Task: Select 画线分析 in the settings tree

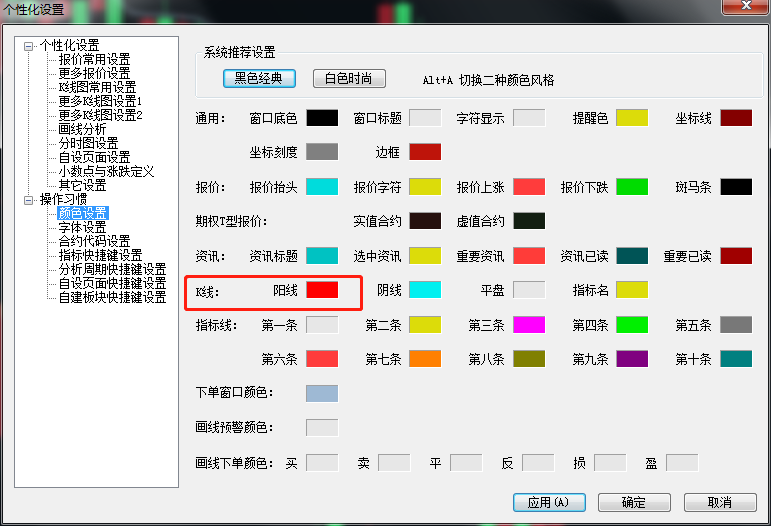Action: point(82,130)
